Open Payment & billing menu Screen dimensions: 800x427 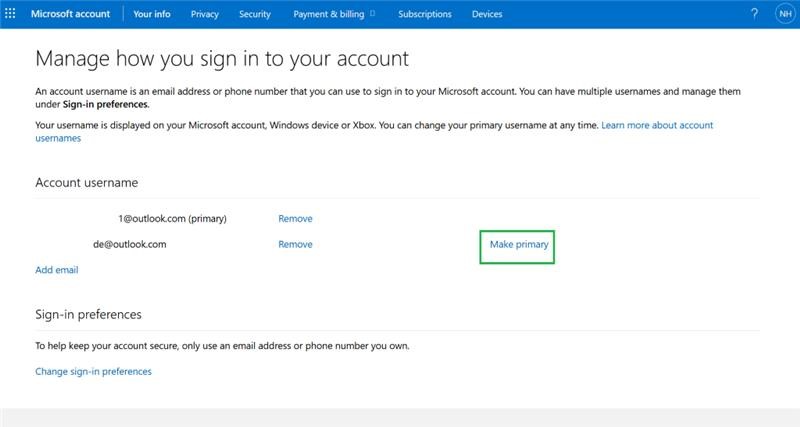click(329, 14)
